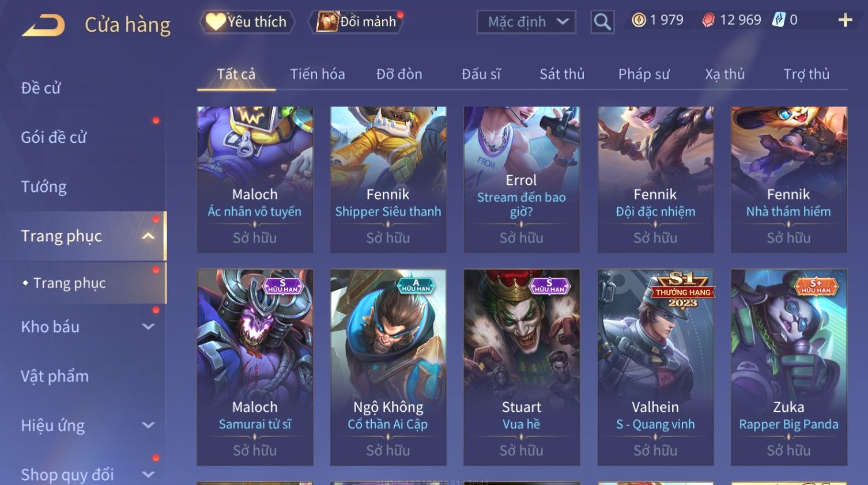
Task: Switch to the Pháp sư tab
Action: click(644, 74)
